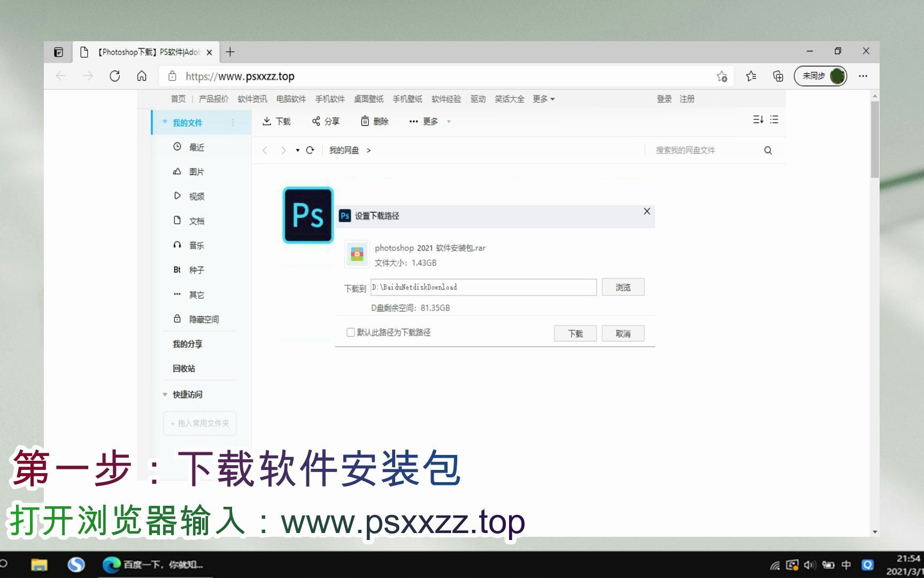Click the 未同步 profile button
The height and width of the screenshot is (578, 924).
[x=820, y=76]
